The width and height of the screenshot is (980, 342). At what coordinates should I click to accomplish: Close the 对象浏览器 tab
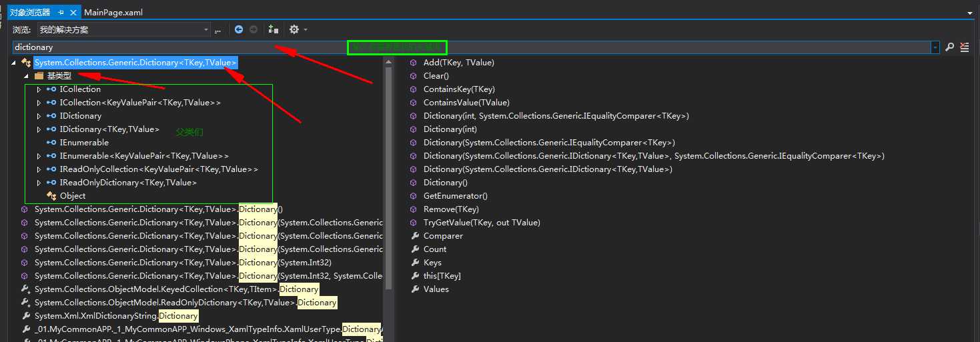tap(73, 12)
